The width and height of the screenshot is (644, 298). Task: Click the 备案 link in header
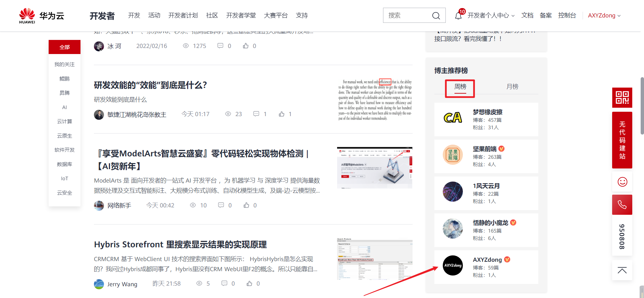546,15
